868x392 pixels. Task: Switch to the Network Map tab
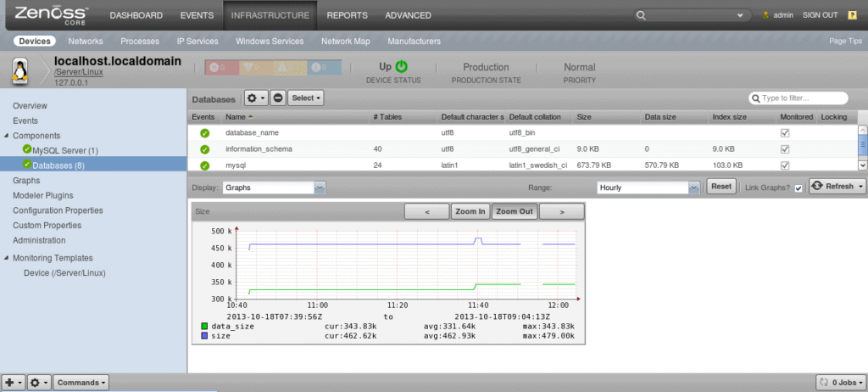click(x=346, y=41)
